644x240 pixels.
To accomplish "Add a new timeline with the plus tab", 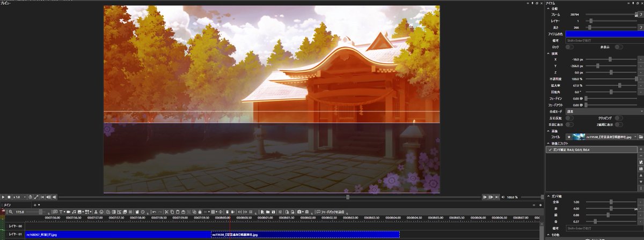I will 35,205.
